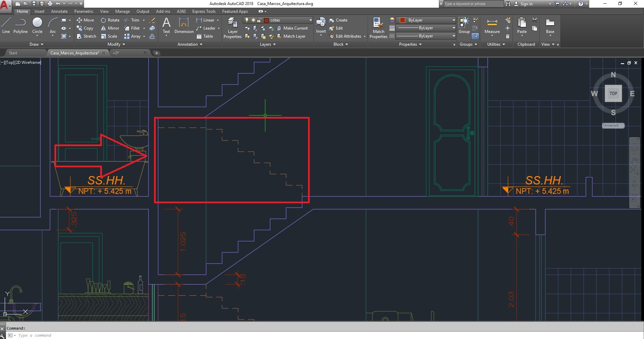Open the Trim dropdown arrow
This screenshot has height=339, width=644.
click(144, 20)
